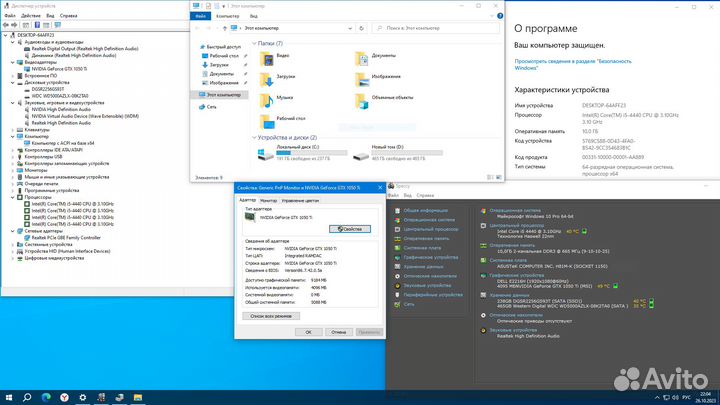Click OK in adapter properties dialog
720x405 pixels.
point(308,332)
